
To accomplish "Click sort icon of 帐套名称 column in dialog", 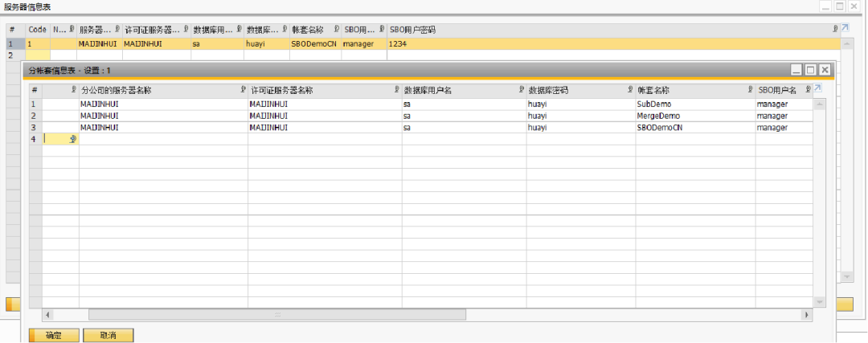I will (751, 89).
